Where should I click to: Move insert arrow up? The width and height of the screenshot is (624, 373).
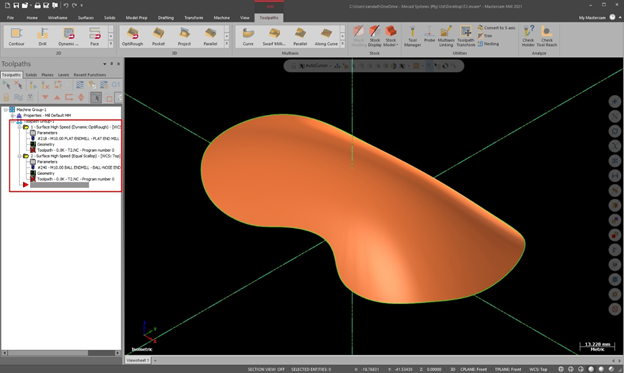pos(57,97)
